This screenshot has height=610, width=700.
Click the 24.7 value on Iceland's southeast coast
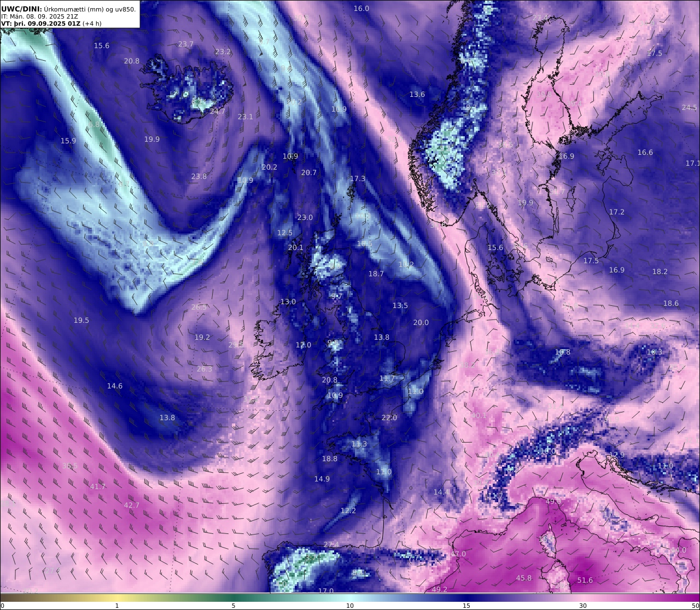pos(218,111)
